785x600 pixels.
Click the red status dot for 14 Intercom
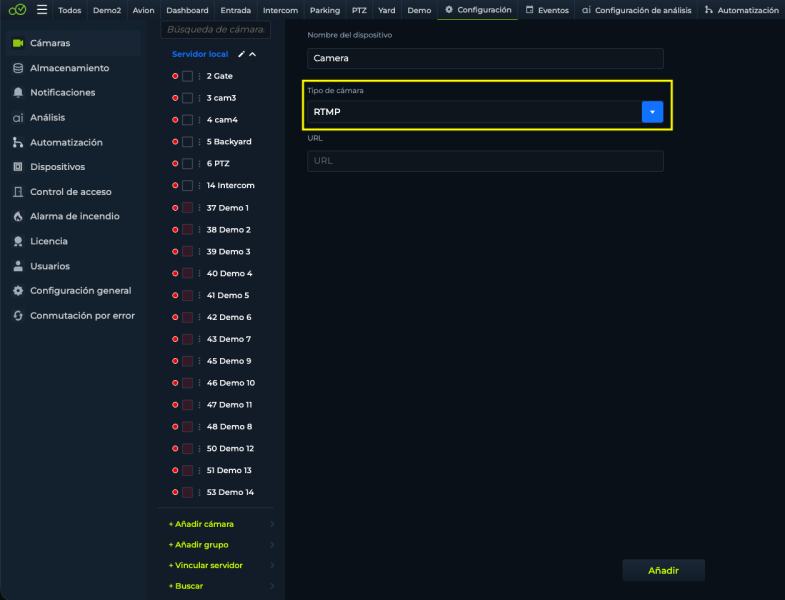tap(175, 185)
